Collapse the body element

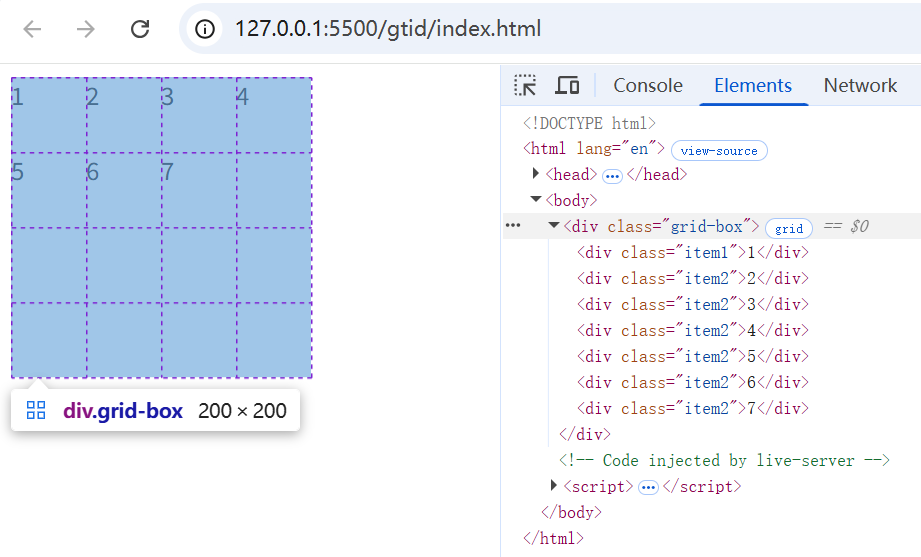[x=535, y=199]
